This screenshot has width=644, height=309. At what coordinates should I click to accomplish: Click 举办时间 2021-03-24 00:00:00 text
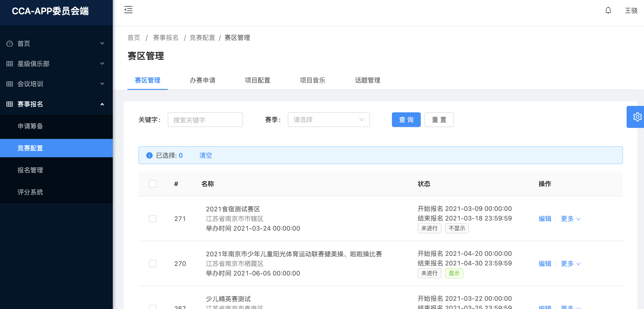(x=253, y=228)
